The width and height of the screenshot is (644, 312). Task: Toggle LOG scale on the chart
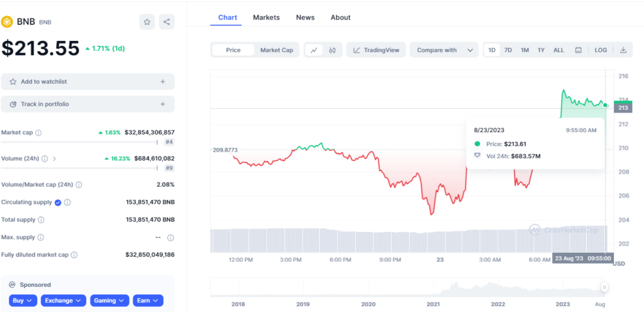pyautogui.click(x=601, y=50)
